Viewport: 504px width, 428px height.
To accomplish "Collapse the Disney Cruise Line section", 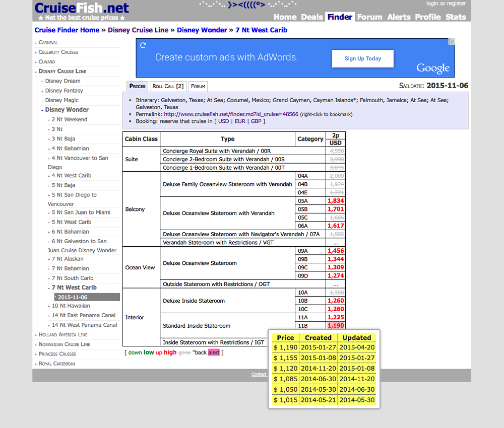I will click(62, 72).
